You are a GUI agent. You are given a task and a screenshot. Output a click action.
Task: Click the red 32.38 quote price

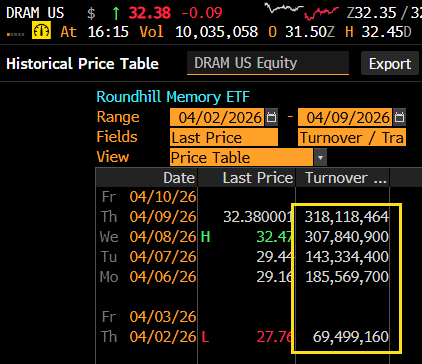150,13
